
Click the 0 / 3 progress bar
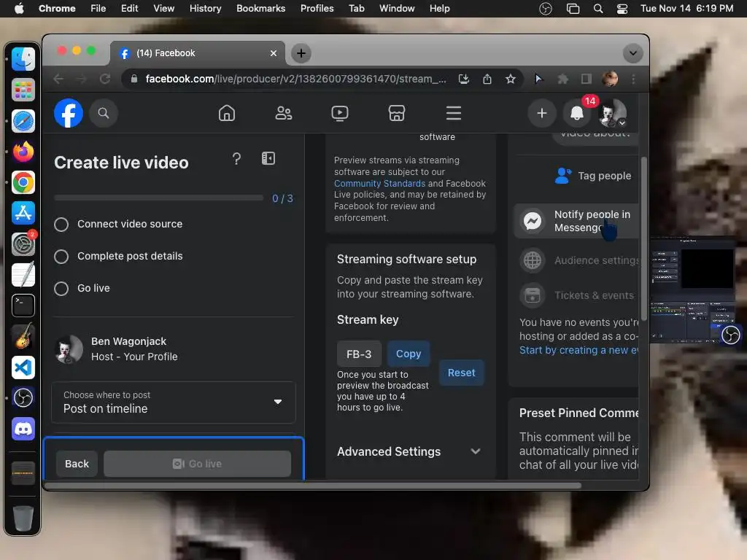[x=158, y=198]
